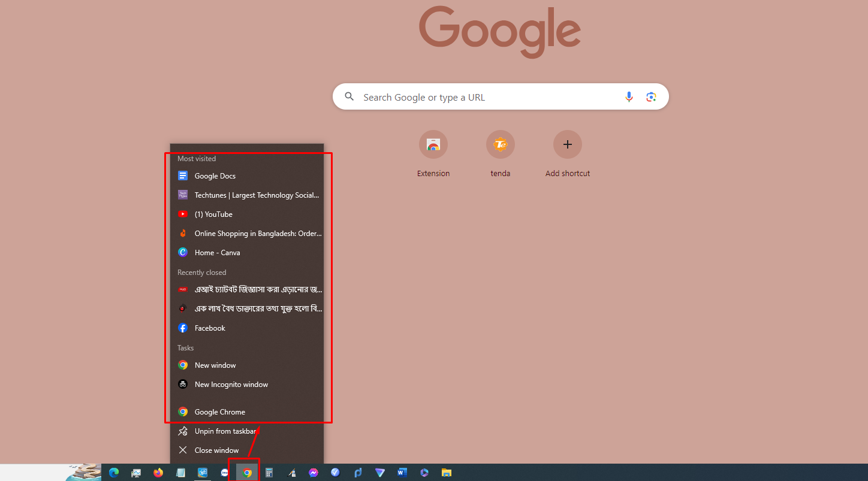Reopen the recently closed 'এক লাখ বৈধ' page
This screenshot has height=481, width=868.
(x=247, y=309)
